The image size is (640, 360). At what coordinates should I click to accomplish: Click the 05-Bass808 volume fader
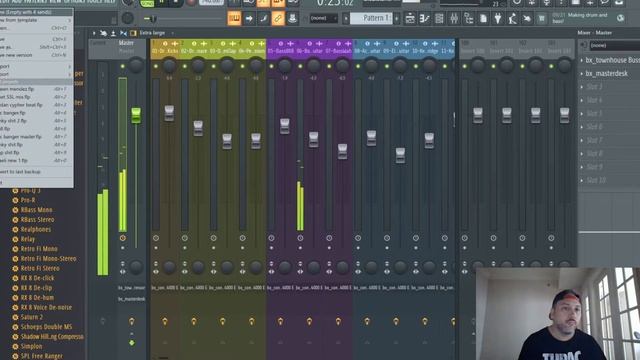(284, 126)
